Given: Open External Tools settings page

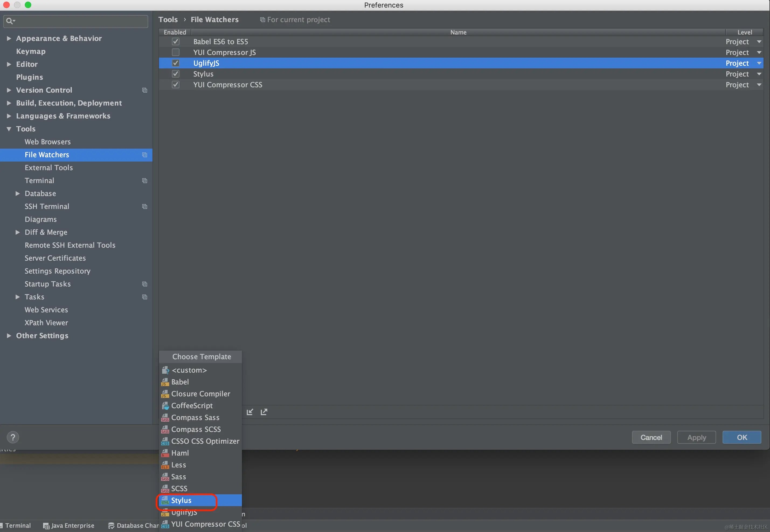Looking at the screenshot, I should [x=49, y=168].
